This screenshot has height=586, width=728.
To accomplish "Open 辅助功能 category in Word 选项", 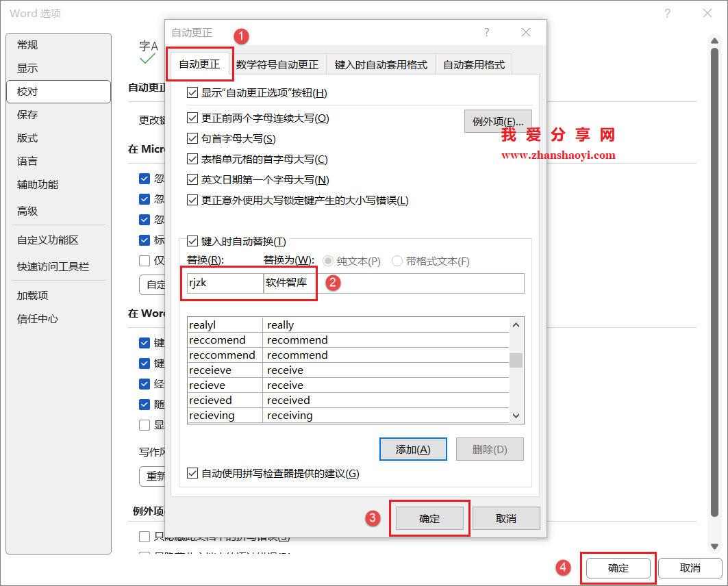I will (x=58, y=184).
